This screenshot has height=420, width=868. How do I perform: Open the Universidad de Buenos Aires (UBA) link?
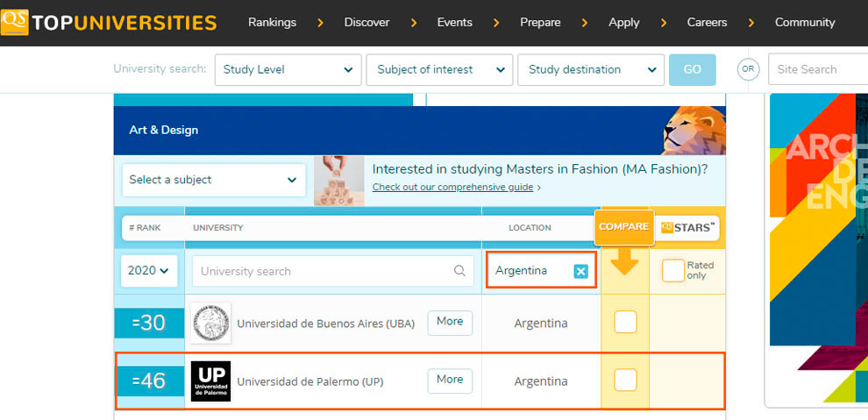[325, 324]
